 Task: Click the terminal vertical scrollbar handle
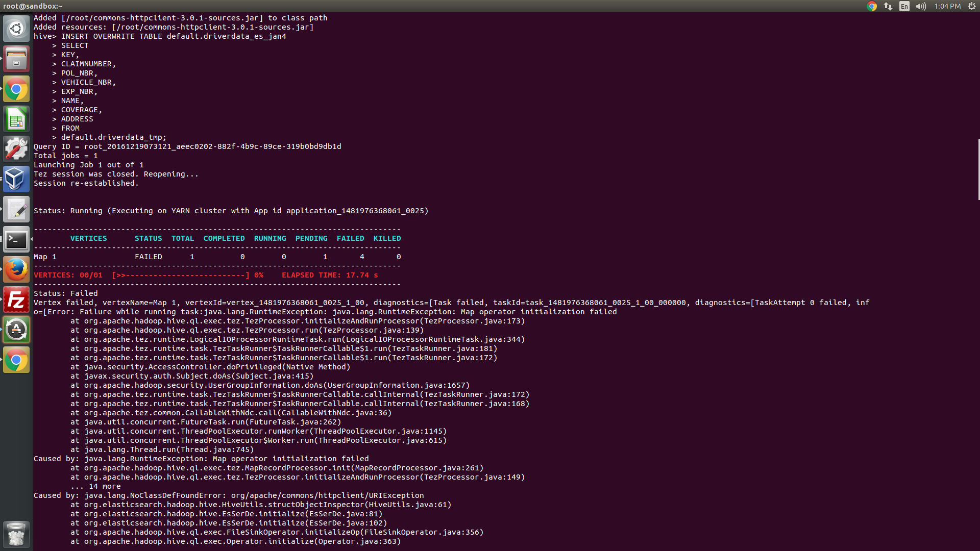(978, 169)
